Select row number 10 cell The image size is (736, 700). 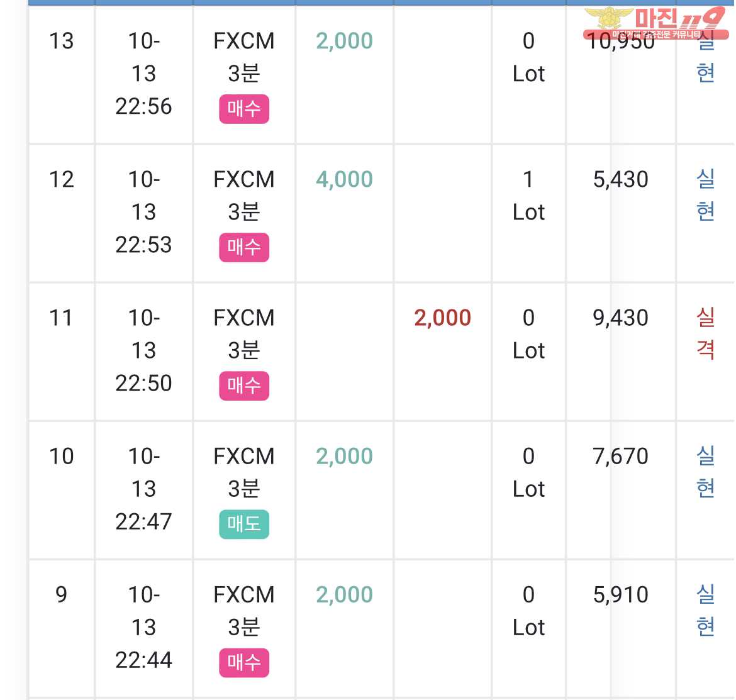click(62, 456)
